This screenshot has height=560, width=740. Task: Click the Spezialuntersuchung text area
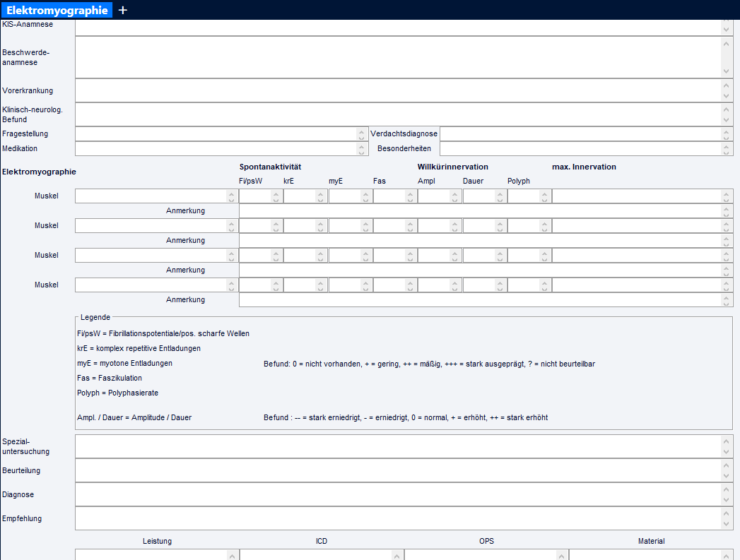click(x=404, y=446)
